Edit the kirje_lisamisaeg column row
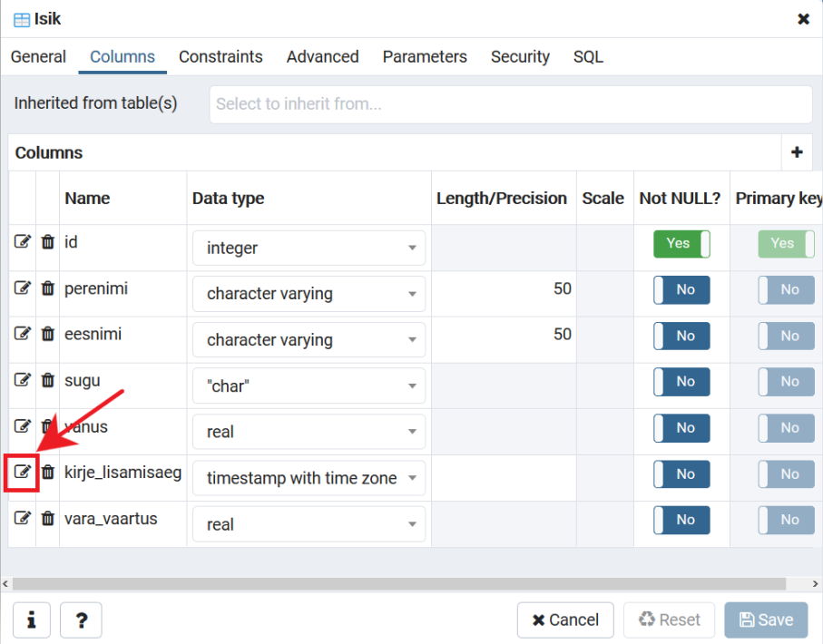 [x=22, y=472]
